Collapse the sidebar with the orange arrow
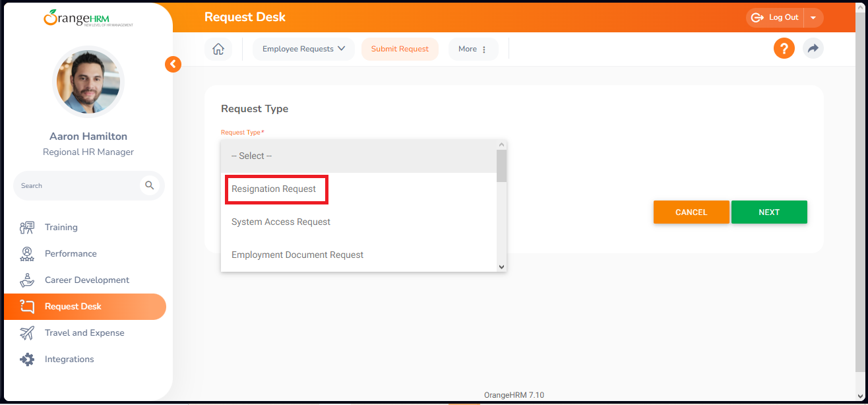The height and width of the screenshot is (405, 868). click(x=173, y=64)
